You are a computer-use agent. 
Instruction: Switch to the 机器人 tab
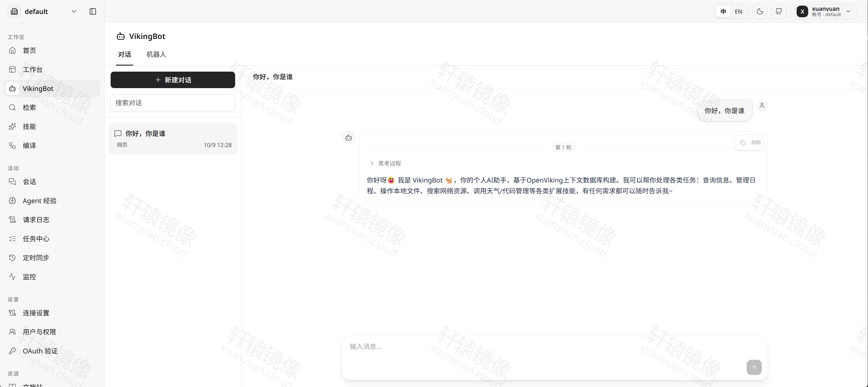(x=156, y=55)
